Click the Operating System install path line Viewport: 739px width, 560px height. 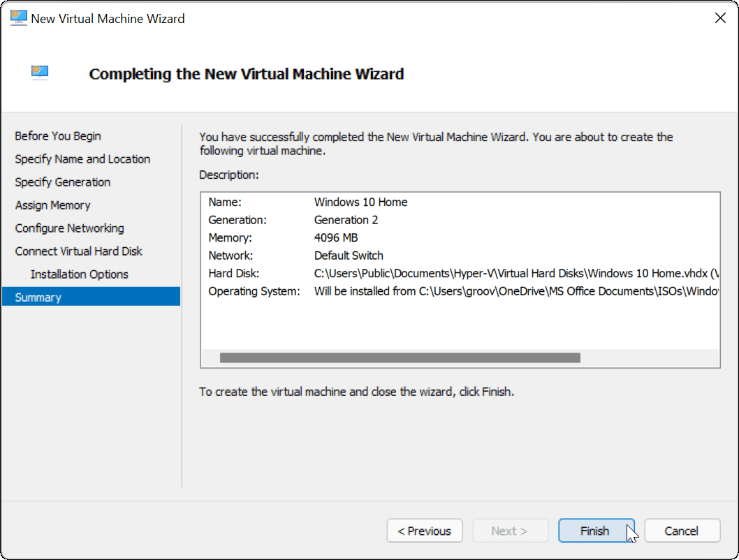coord(515,291)
